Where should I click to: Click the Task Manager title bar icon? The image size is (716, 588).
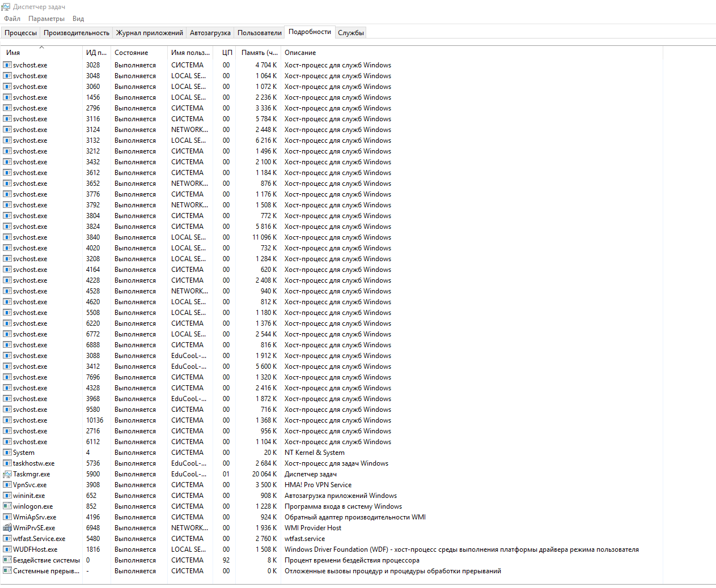(x=6, y=7)
